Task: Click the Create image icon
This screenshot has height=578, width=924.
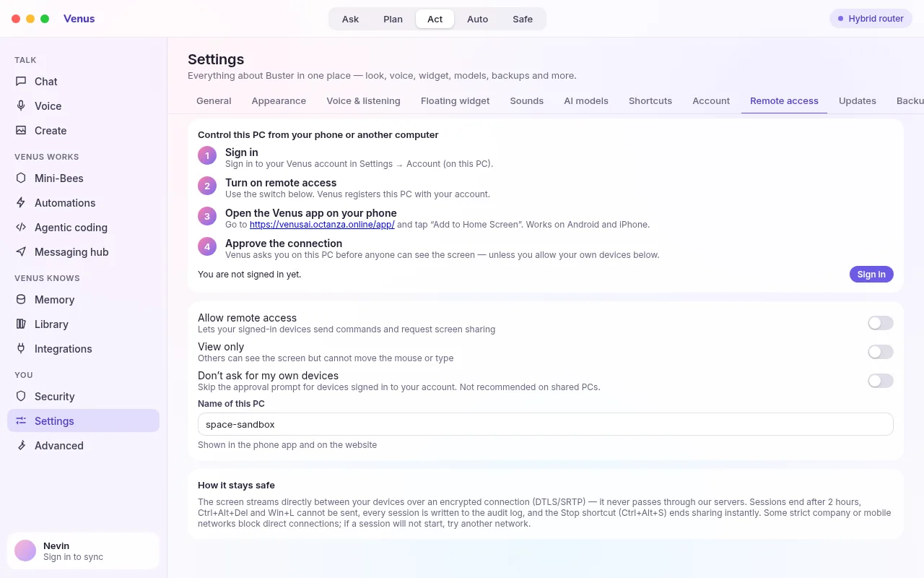Action: pyautogui.click(x=21, y=131)
